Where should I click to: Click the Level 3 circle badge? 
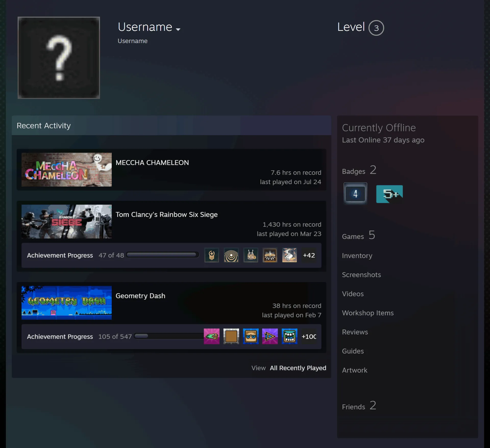pyautogui.click(x=376, y=28)
